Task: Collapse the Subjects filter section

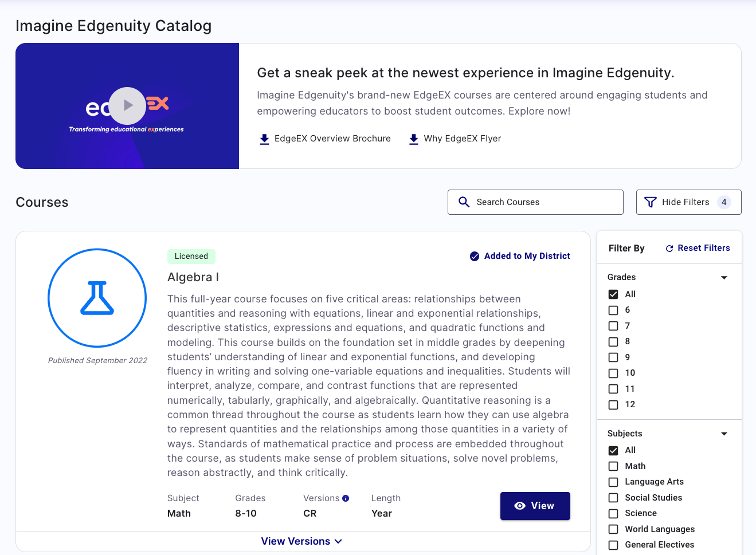Action: 724,434
